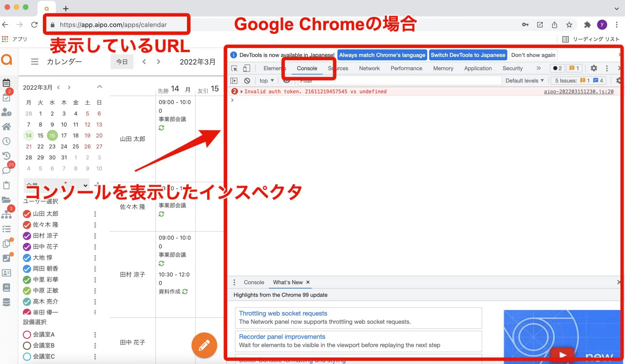This screenshot has height=364, width=625.
Task: Toggle the hamburger menu next to カレンダー
Action: pos(35,62)
